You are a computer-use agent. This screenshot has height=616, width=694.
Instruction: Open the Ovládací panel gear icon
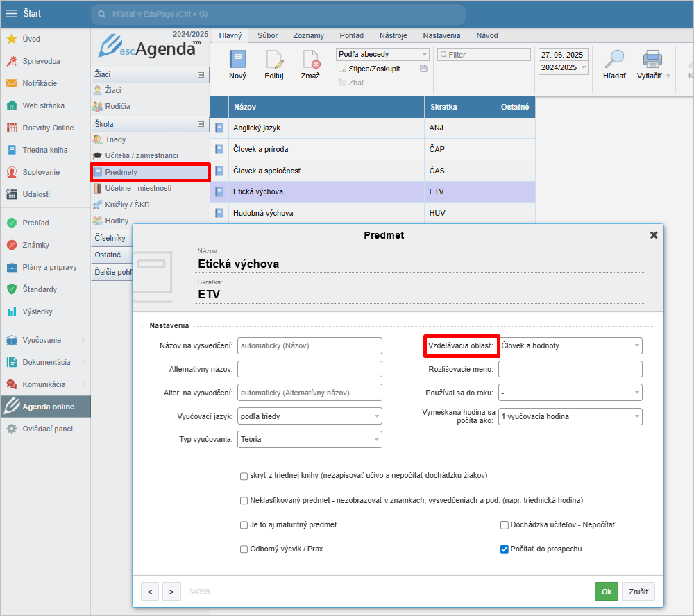click(x=12, y=429)
